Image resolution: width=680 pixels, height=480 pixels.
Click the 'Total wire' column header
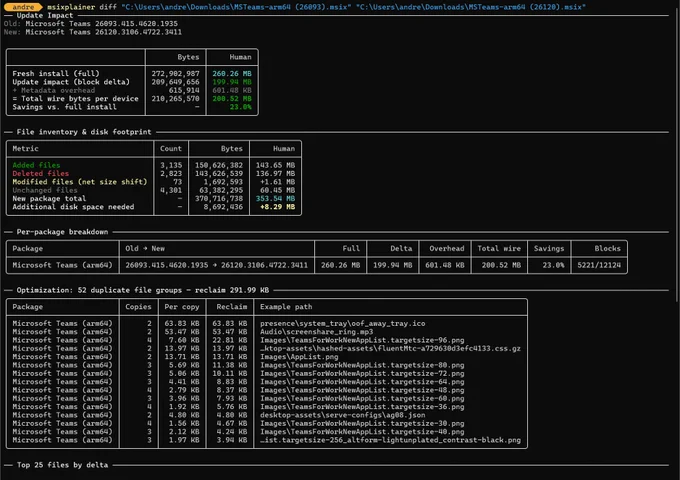(499, 248)
